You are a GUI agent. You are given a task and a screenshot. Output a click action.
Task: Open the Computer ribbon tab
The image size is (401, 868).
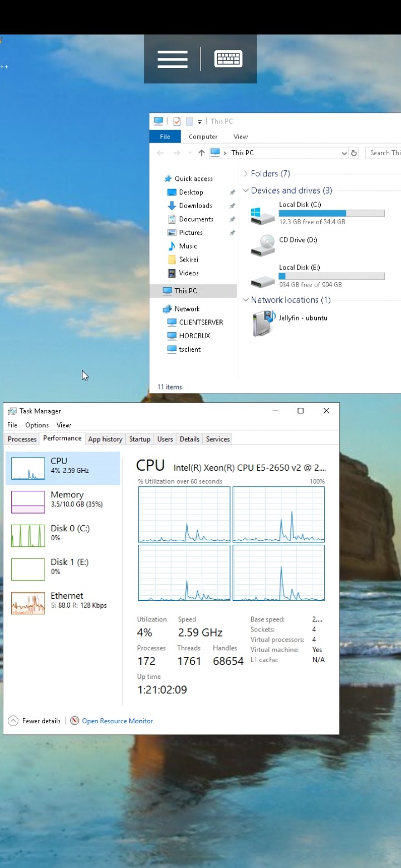[203, 136]
